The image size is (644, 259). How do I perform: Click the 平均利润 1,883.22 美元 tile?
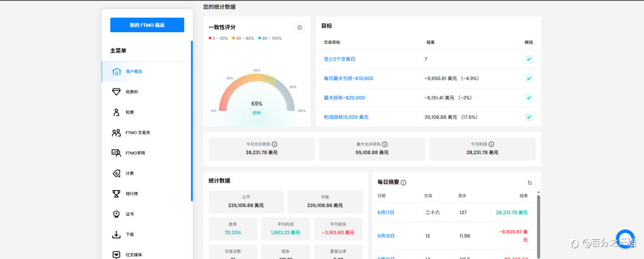tap(286, 229)
